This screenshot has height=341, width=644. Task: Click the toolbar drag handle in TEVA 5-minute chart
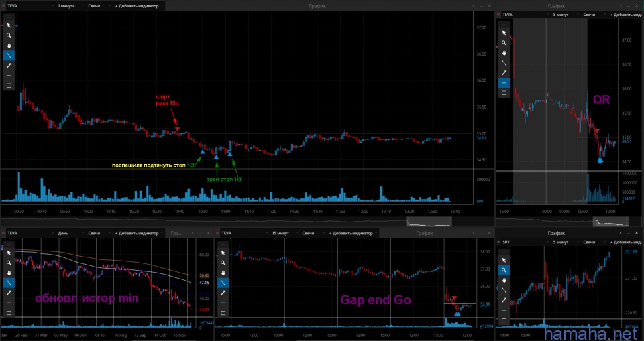[504, 25]
